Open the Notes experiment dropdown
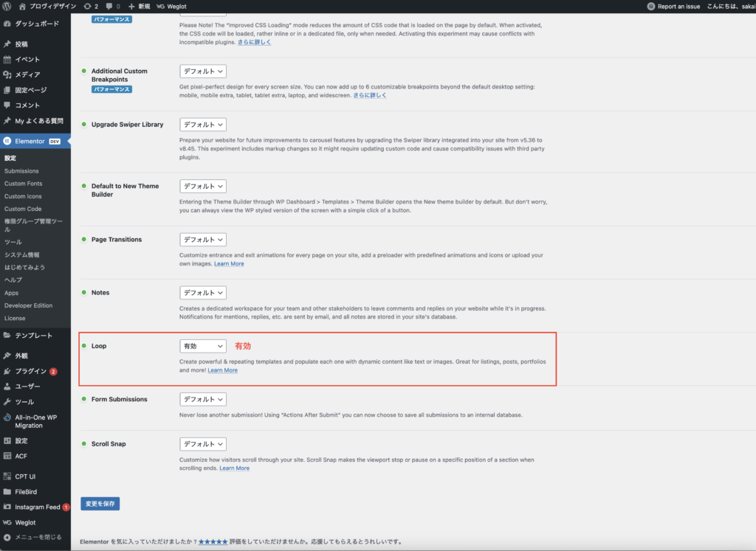This screenshot has height=551, width=756. 203,293
